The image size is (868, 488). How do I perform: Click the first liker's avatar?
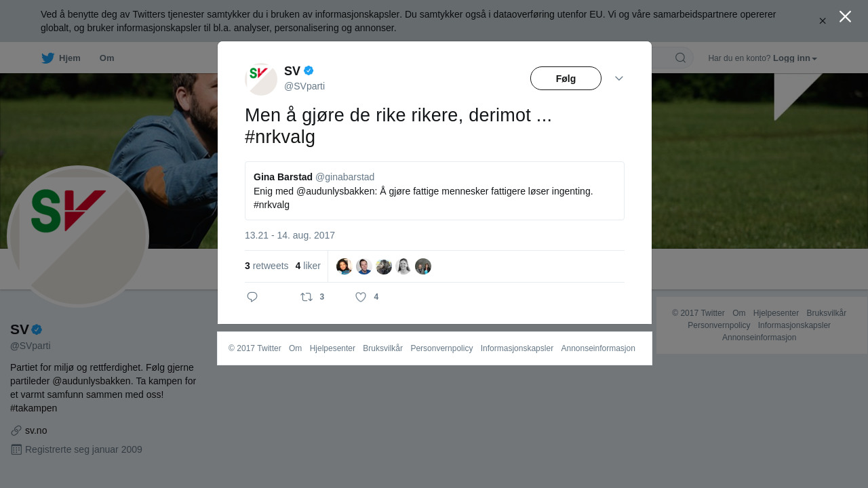click(344, 266)
